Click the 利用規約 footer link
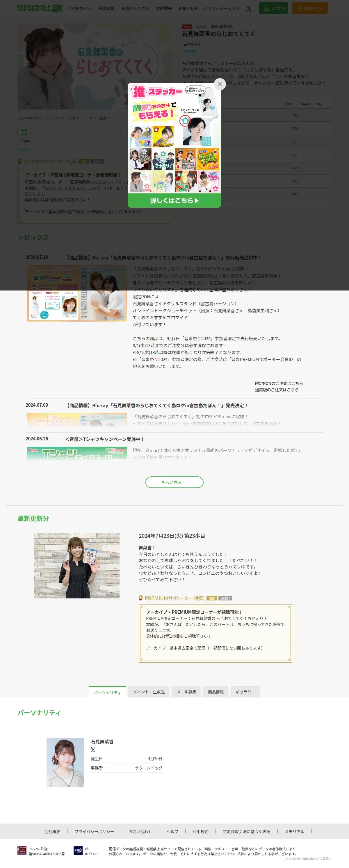The width and height of the screenshot is (349, 868). point(201,832)
